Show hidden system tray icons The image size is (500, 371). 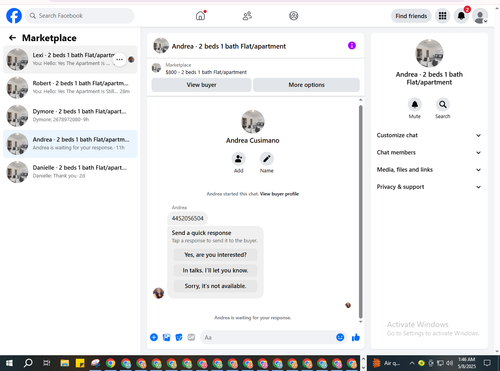click(x=412, y=363)
